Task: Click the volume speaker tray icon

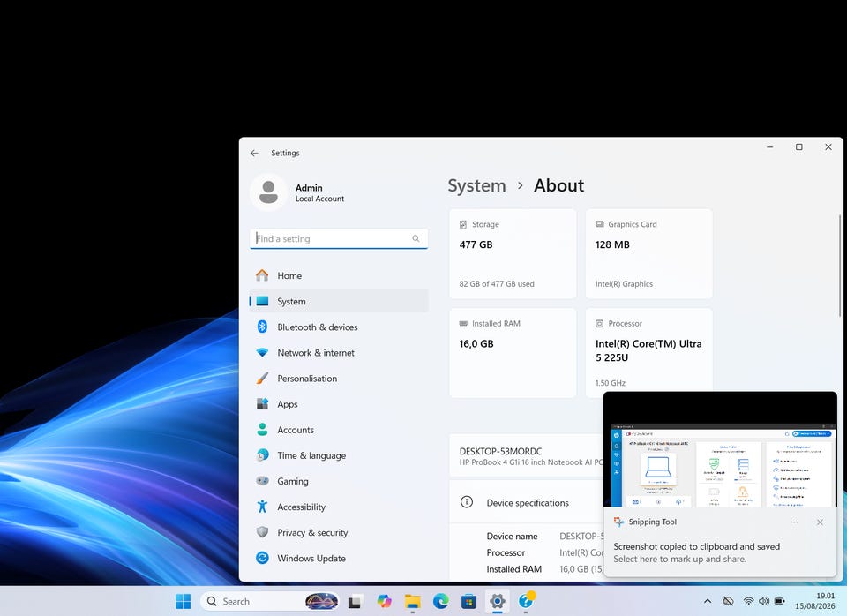Action: (x=764, y=601)
